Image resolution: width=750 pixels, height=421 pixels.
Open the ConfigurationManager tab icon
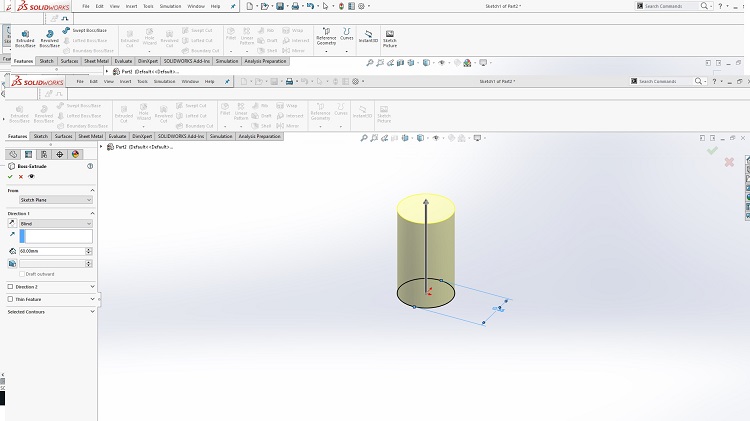44,154
